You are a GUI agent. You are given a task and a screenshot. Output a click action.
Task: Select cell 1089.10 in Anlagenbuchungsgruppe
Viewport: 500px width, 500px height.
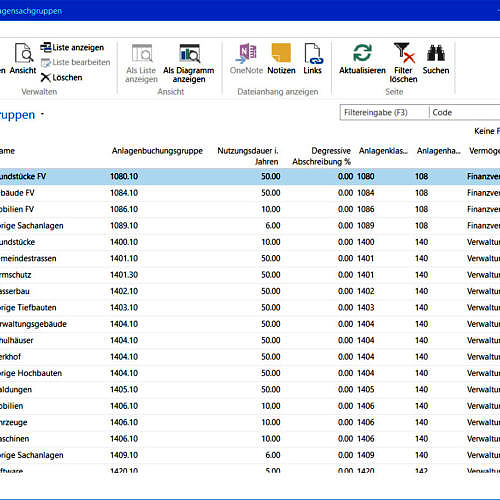[x=124, y=225]
